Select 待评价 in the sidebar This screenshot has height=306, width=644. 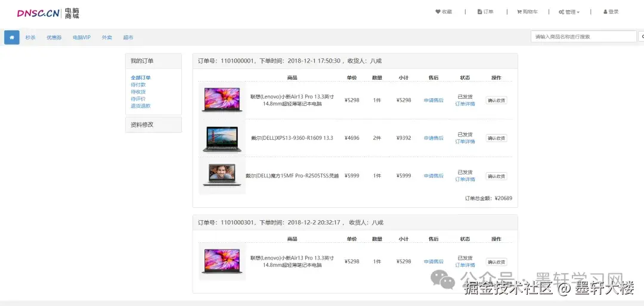(x=138, y=98)
